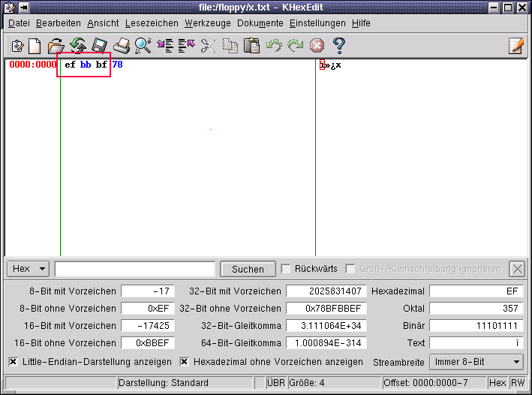The image size is (532, 395).
Task: Toggle the Rückwärts checkbox
Action: (x=286, y=269)
